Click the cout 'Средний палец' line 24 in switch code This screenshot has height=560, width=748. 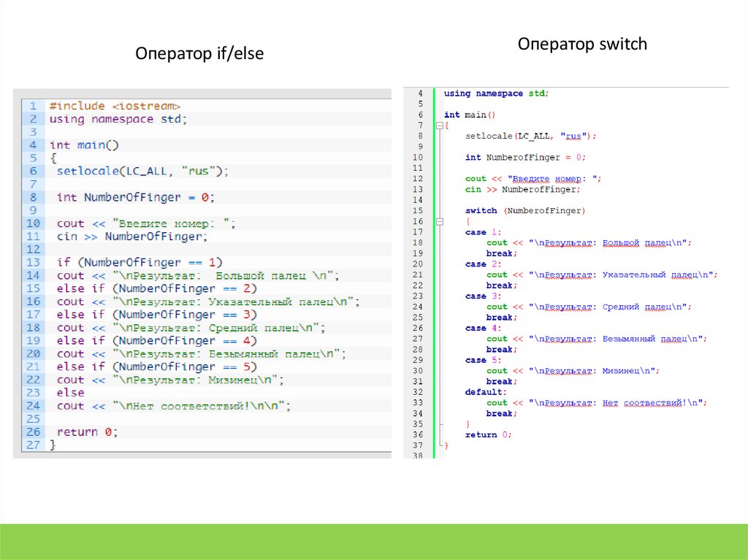pyautogui.click(x=589, y=307)
